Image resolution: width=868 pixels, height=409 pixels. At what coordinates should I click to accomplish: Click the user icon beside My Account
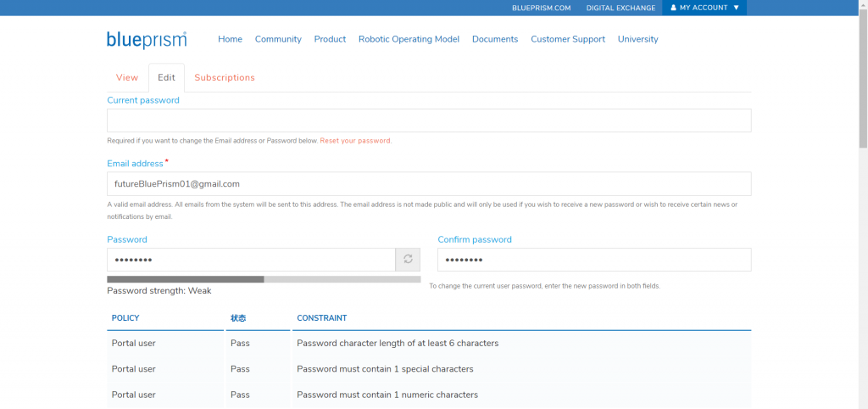pyautogui.click(x=673, y=8)
